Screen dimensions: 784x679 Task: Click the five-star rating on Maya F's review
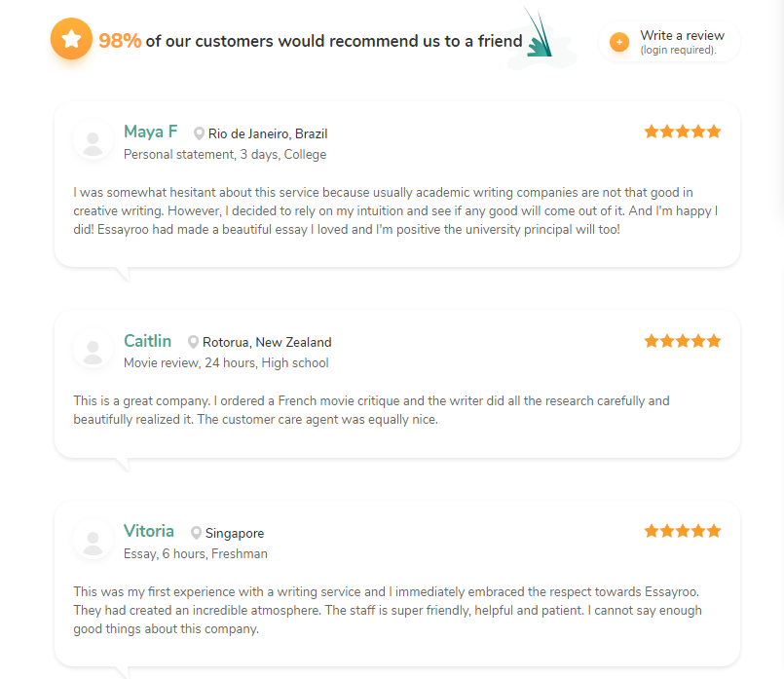tap(683, 132)
